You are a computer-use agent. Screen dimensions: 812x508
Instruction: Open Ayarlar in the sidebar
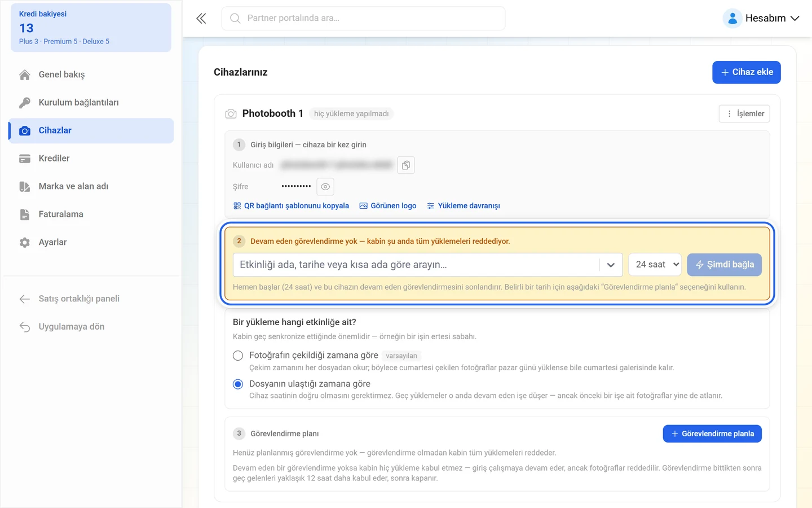91,242
